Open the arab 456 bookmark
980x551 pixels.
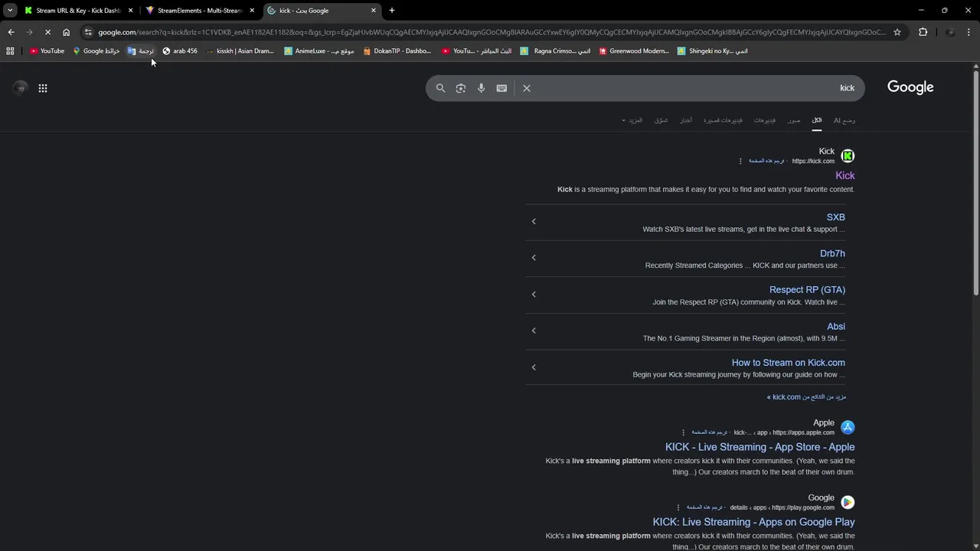coord(180,51)
